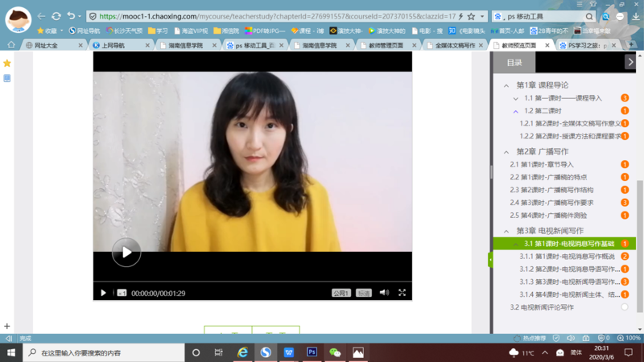Open lesson 3.1.2 第2课时-电视消息导语写作

pos(570,269)
